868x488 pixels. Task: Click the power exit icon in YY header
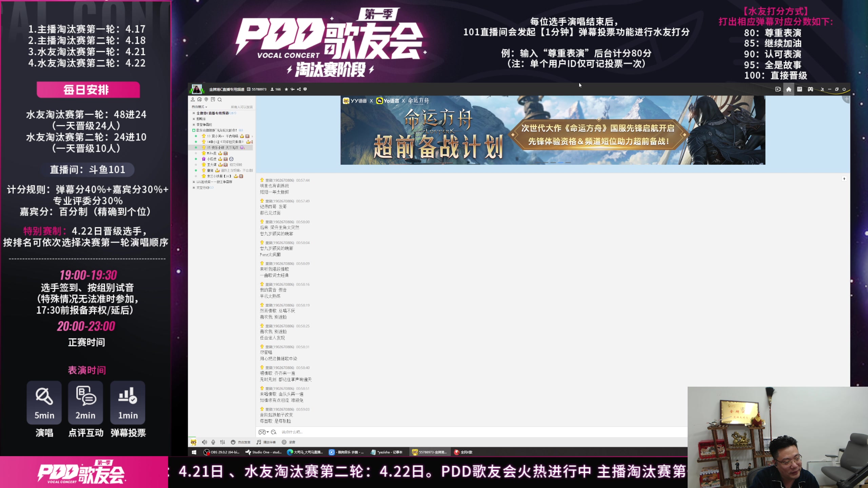click(844, 89)
